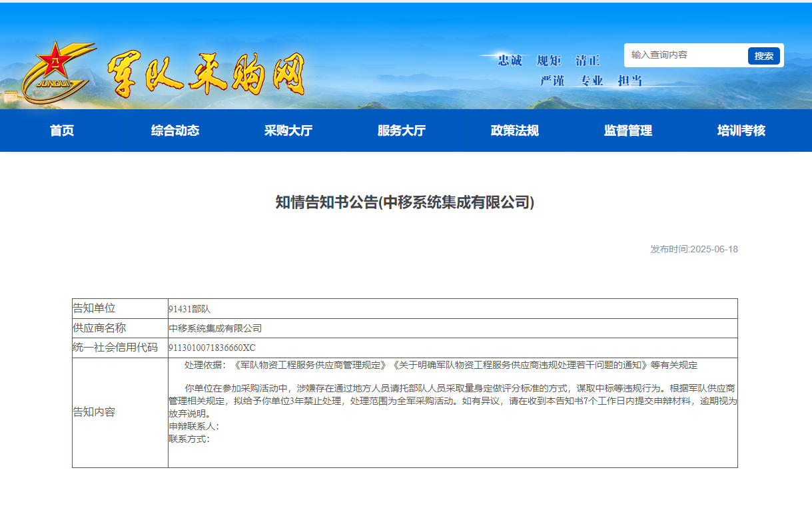Click the 知情告知书公告 page heading
The width and height of the screenshot is (812, 512).
point(405,202)
